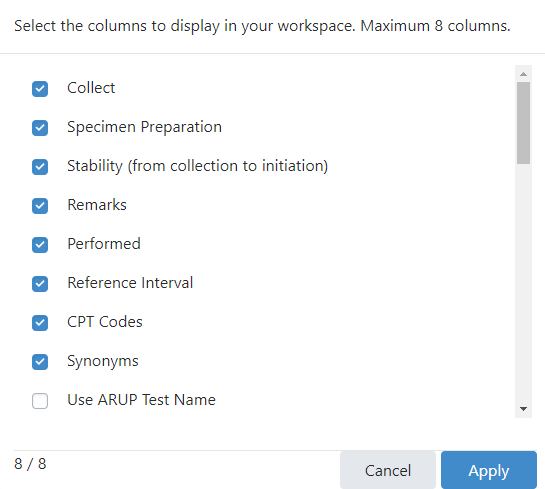
Task: Disable the Performed column checkbox
Action: 40,244
